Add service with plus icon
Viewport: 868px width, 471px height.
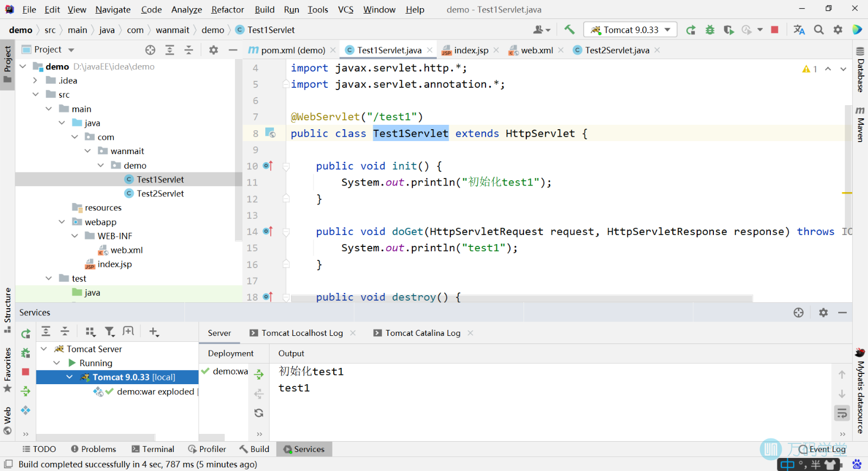point(154,332)
